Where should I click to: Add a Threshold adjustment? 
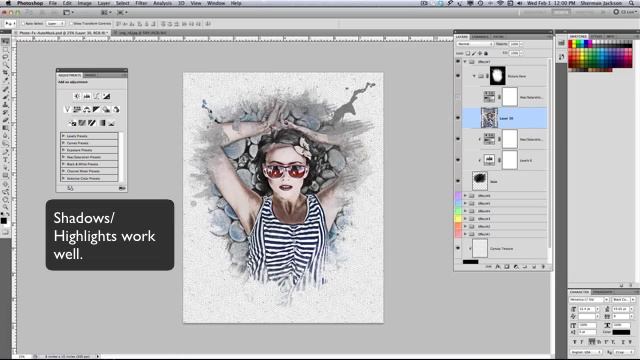point(92,123)
